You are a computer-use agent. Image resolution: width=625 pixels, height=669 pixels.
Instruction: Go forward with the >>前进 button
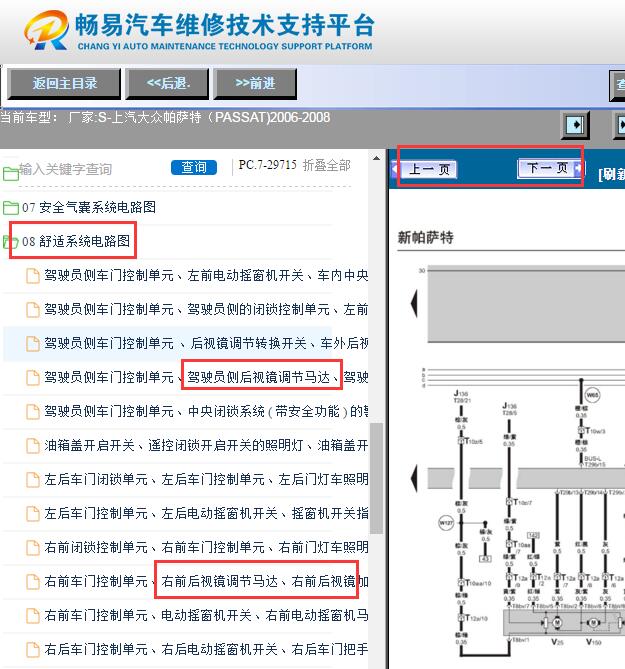255,84
